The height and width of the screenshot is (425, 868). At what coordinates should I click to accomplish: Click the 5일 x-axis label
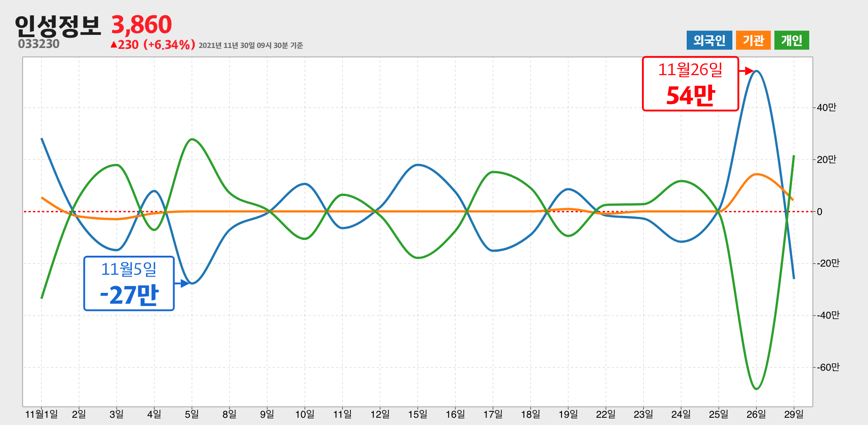pyautogui.click(x=192, y=414)
